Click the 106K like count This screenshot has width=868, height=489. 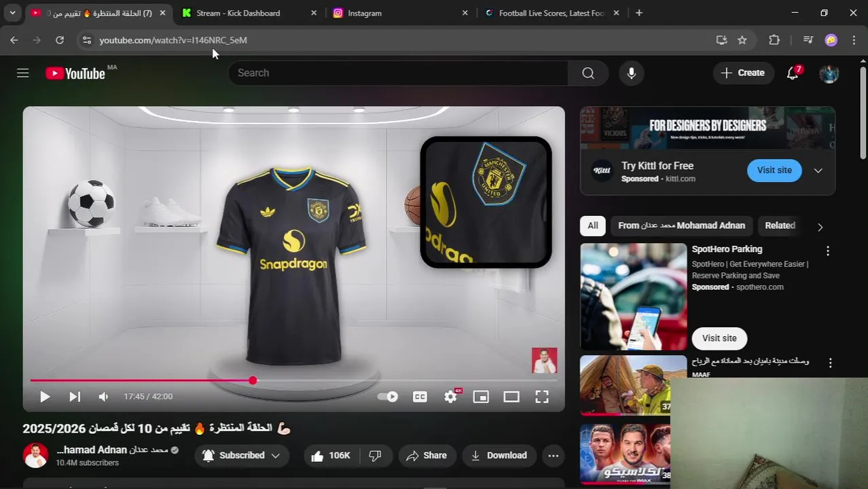pyautogui.click(x=340, y=456)
